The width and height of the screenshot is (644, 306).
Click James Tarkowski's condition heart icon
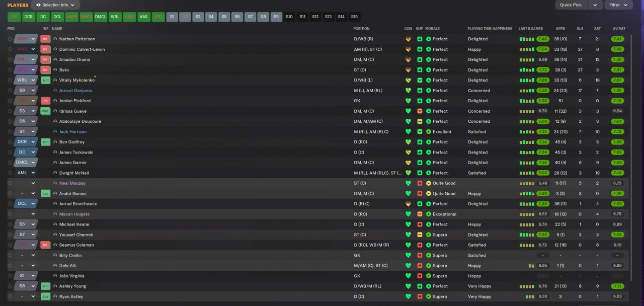click(408, 152)
